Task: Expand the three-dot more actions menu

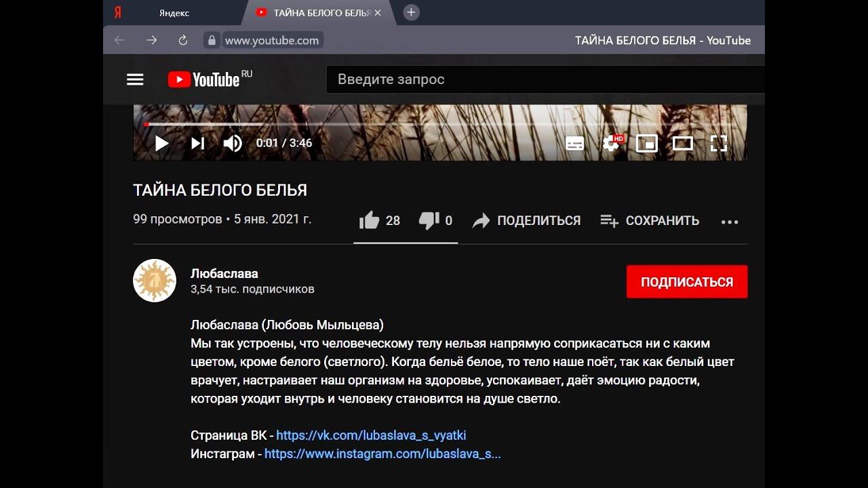Action: (x=730, y=222)
